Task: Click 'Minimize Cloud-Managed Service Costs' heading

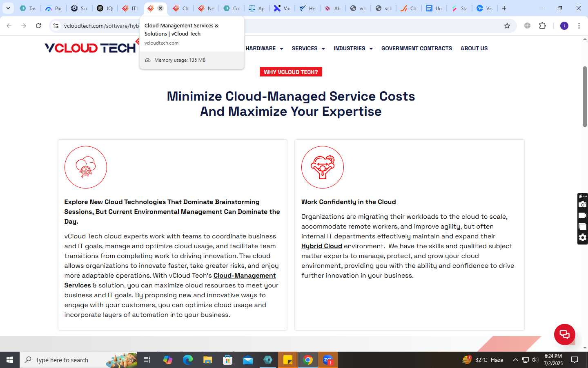Action: pyautogui.click(x=291, y=96)
